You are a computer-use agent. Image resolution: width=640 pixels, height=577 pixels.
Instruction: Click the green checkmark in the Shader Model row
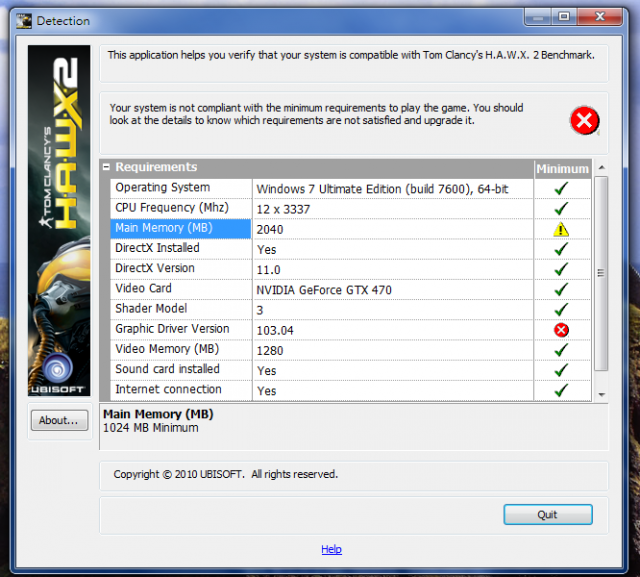pos(561,310)
